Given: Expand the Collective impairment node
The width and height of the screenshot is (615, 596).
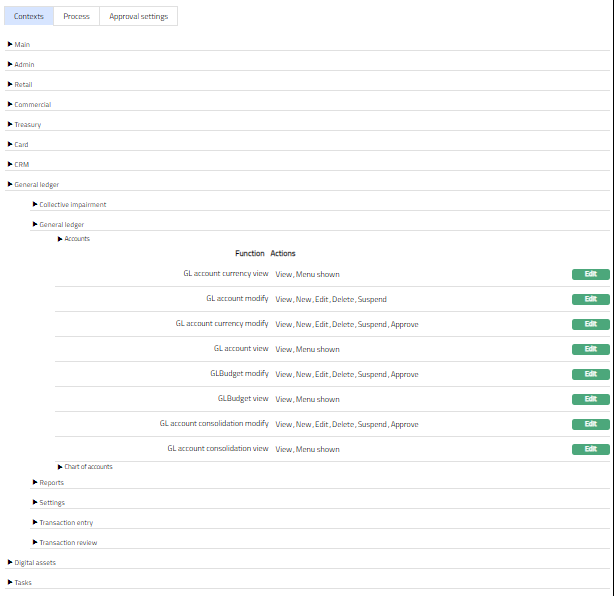Looking at the screenshot, I should click(x=72, y=205).
